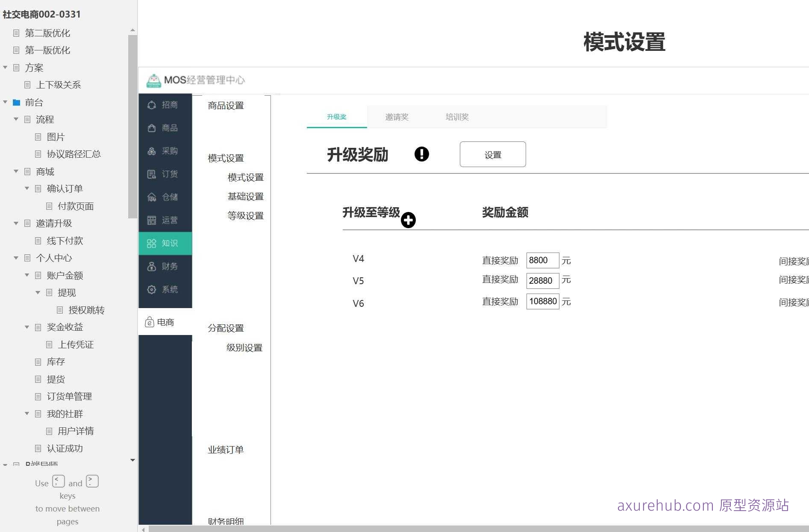Click the plus icon next to 升级至等级
809x532 pixels.
(409, 220)
